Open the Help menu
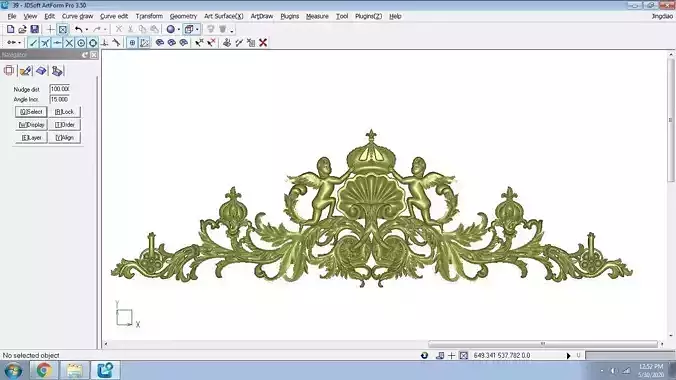The width and height of the screenshot is (676, 380). click(395, 16)
